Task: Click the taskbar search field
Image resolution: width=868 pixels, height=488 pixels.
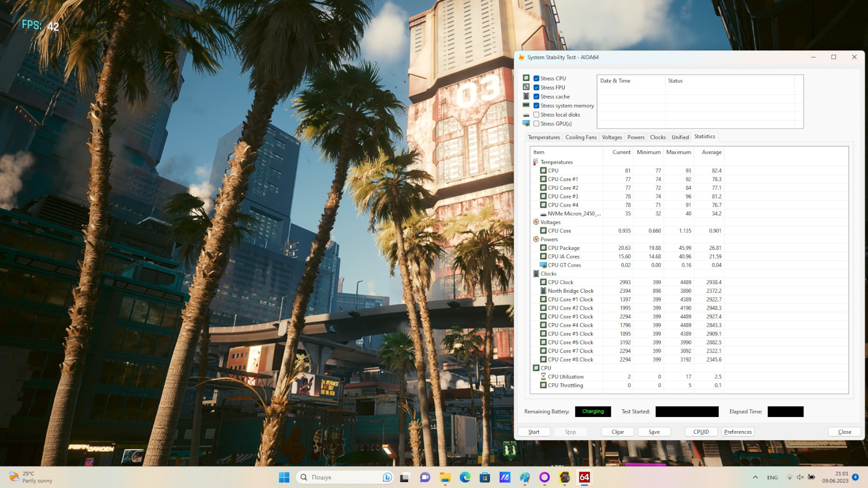Action: click(x=345, y=477)
